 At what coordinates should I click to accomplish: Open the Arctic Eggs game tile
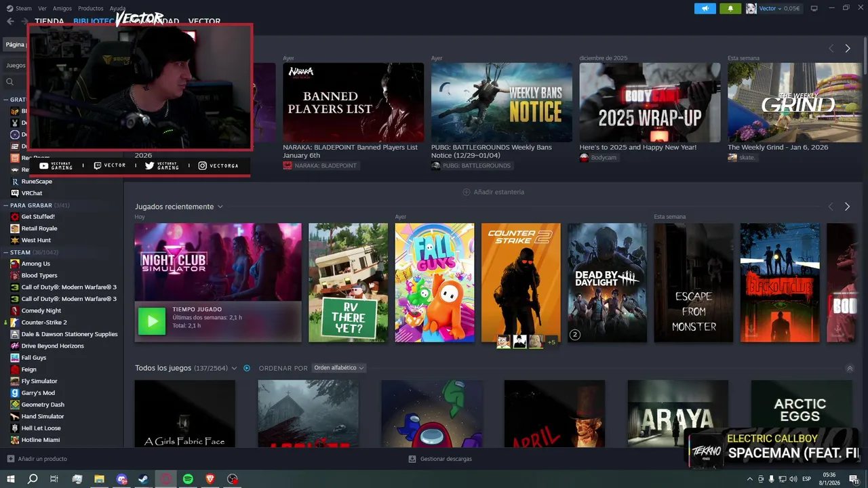800,413
